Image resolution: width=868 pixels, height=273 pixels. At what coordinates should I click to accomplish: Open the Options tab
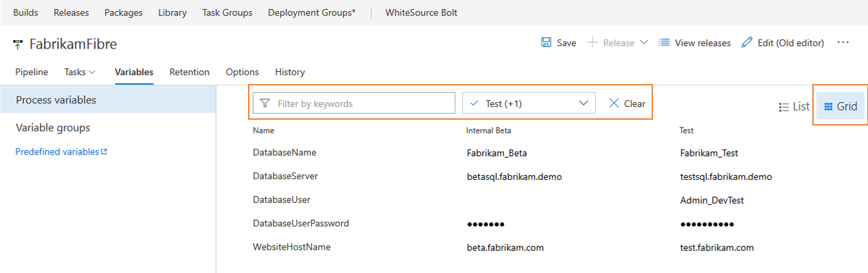(x=242, y=72)
